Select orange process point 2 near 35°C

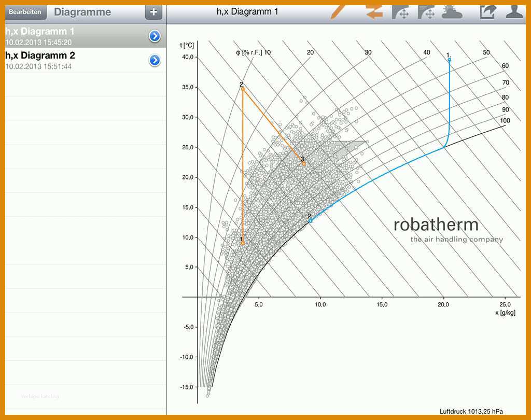(x=243, y=89)
